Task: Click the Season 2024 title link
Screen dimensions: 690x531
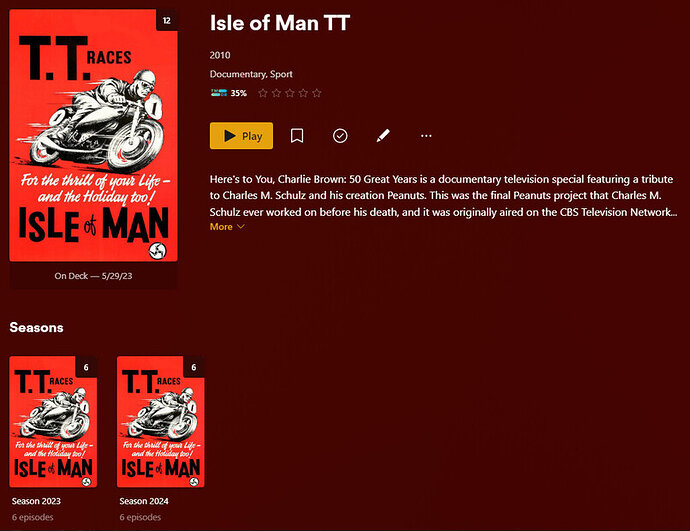Action: coord(144,501)
